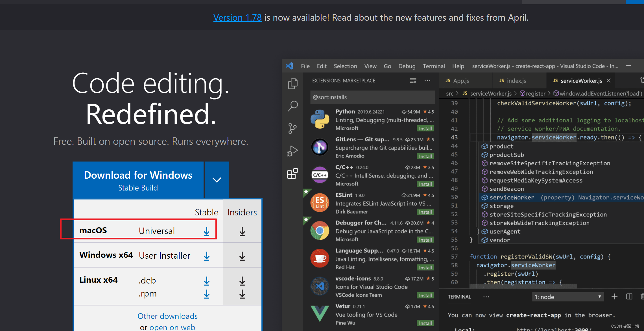Open the Terminal menu in the menu bar

(x=433, y=66)
